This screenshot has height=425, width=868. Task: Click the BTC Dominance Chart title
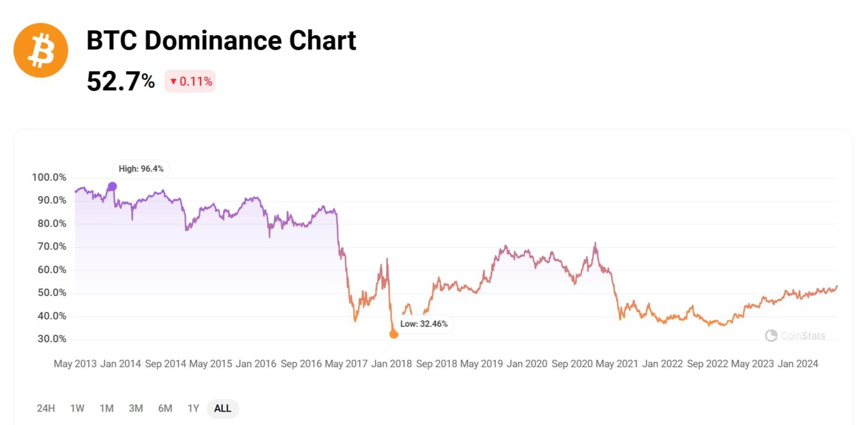221,40
